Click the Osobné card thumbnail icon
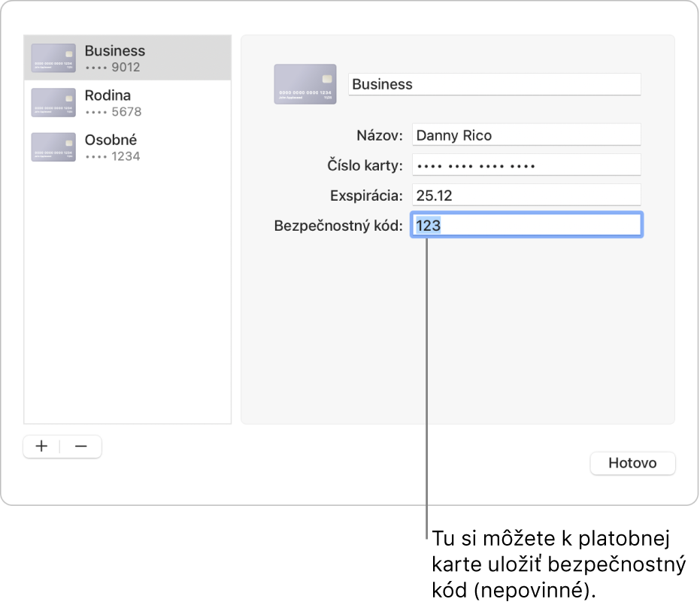This screenshot has height=608, width=700. tap(53, 147)
